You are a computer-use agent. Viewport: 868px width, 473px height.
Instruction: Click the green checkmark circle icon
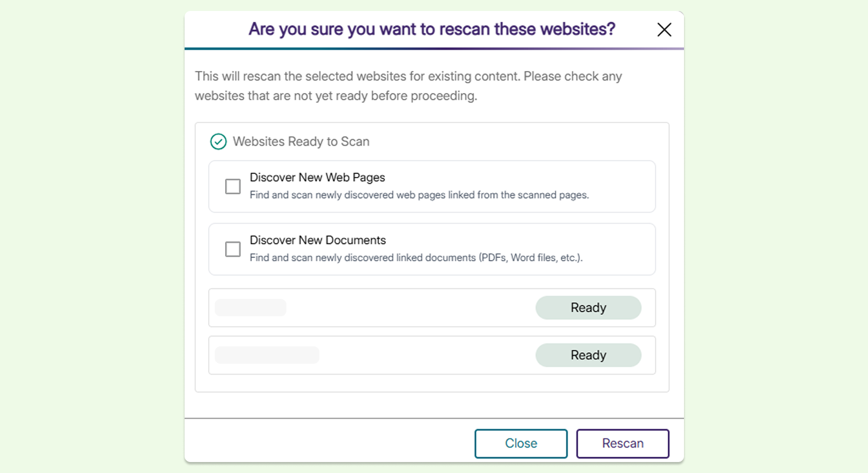tap(218, 142)
